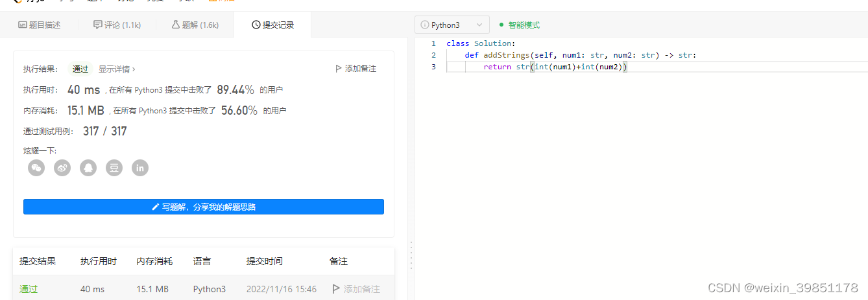The height and width of the screenshot is (300, 868).
Task: Click the 317 / 317 test cases value
Action: click(x=105, y=132)
